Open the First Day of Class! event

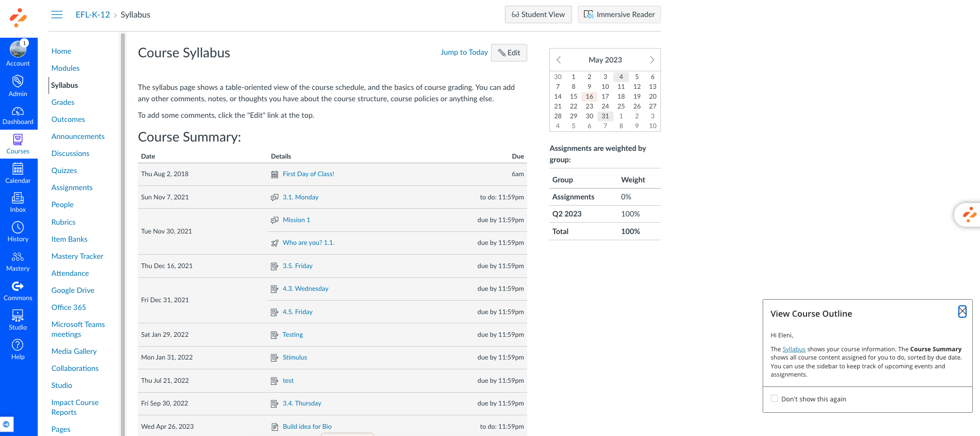(x=308, y=174)
